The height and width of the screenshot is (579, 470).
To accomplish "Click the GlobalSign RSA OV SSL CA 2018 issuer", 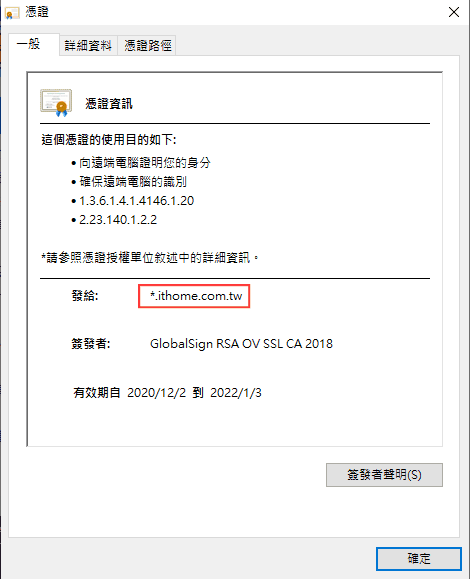I will (x=241, y=344).
